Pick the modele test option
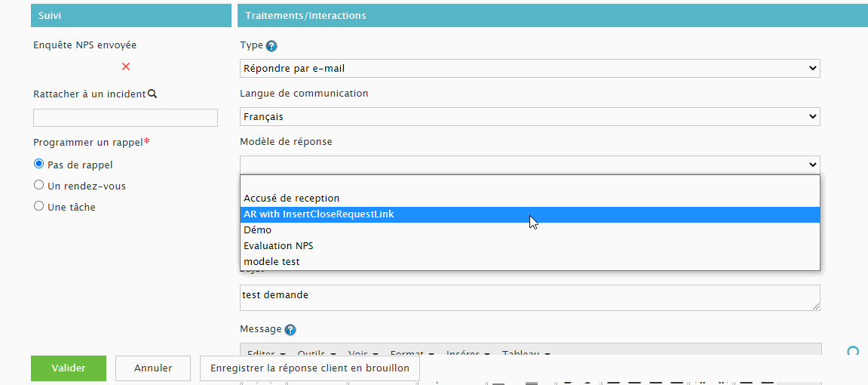 tap(271, 262)
